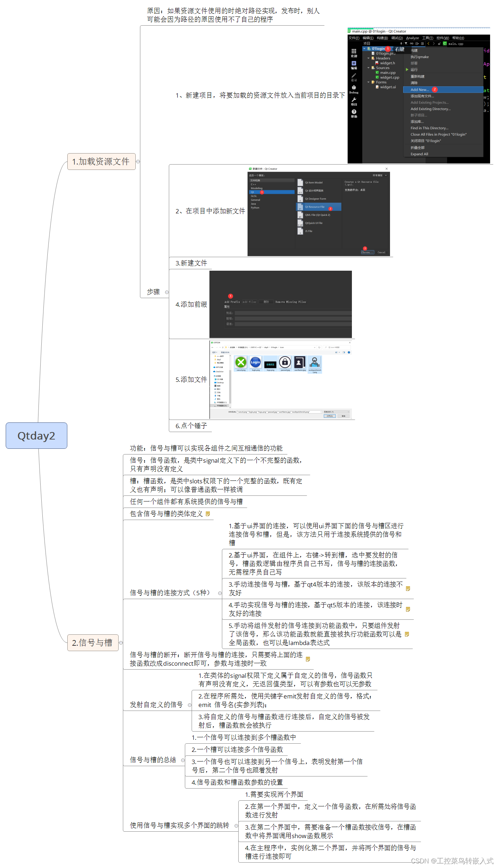The image size is (499, 868).
Task: Open the 工具(T) menu in Qt Creator
Action: (x=428, y=38)
